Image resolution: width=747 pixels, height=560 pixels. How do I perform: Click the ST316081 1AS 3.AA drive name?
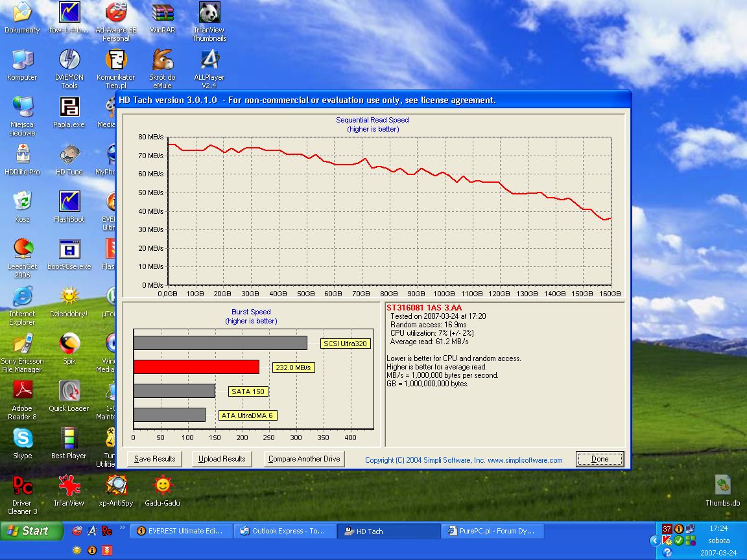[424, 308]
